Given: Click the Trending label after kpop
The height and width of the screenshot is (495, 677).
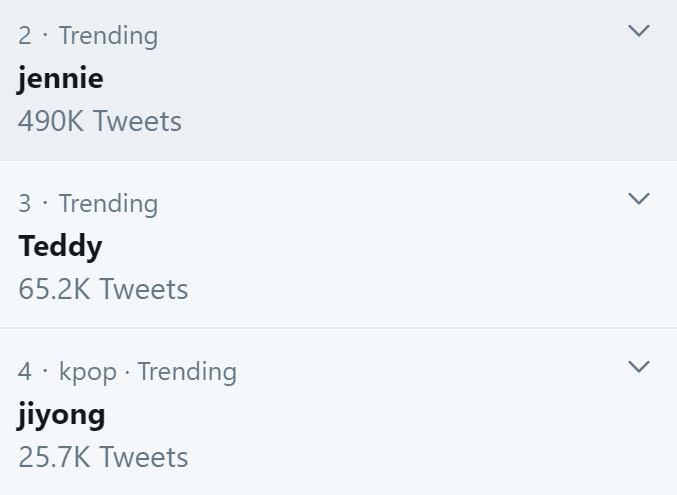Looking at the screenshot, I should point(187,372).
